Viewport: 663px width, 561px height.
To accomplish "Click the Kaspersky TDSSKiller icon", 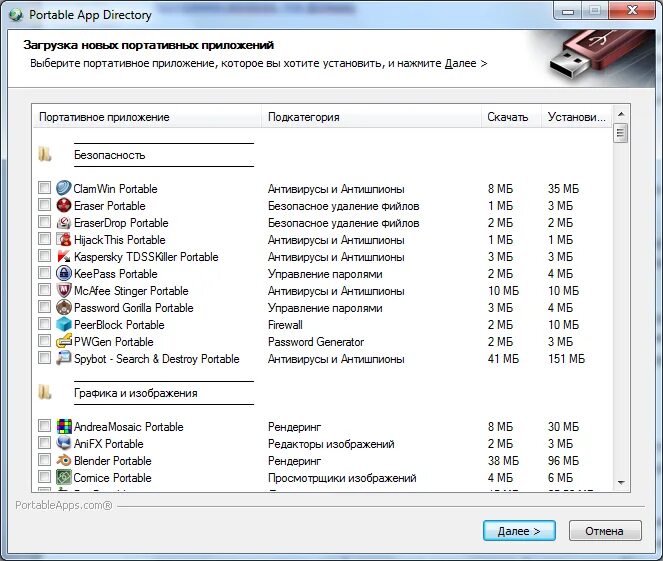I will pos(64,256).
